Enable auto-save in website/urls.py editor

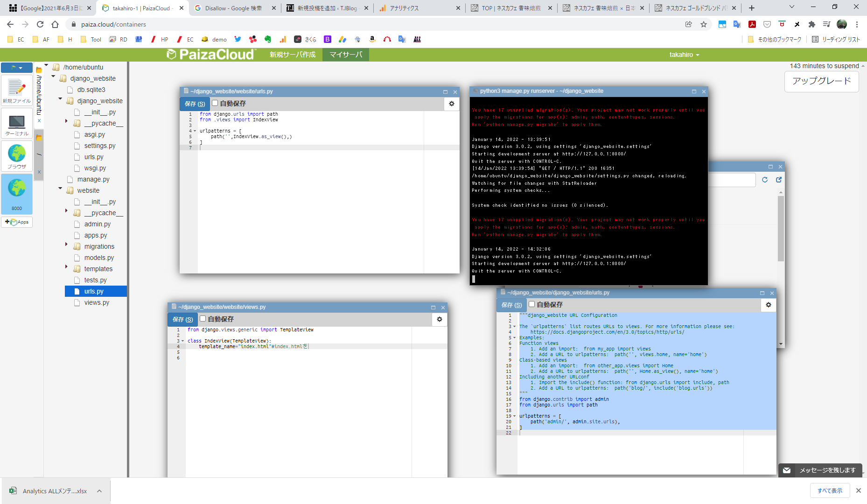(x=215, y=103)
